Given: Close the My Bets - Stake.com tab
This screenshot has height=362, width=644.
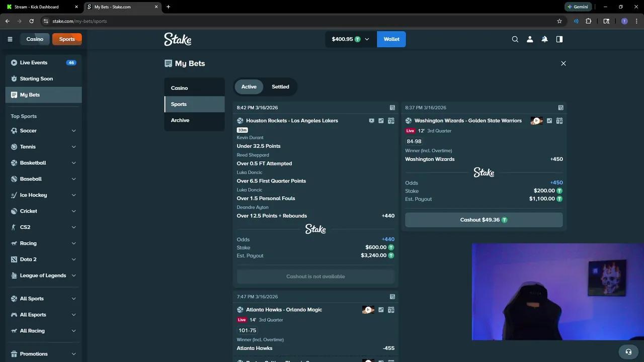Looking at the screenshot, I should tap(156, 7).
